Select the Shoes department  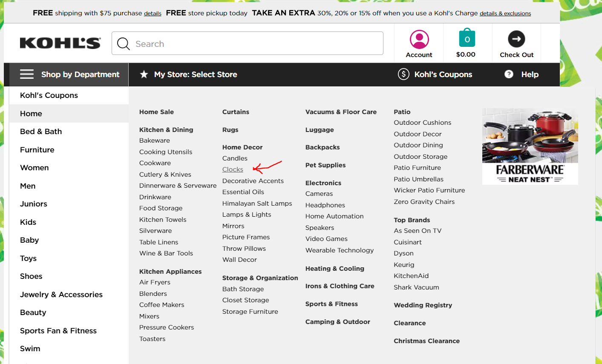click(x=31, y=276)
